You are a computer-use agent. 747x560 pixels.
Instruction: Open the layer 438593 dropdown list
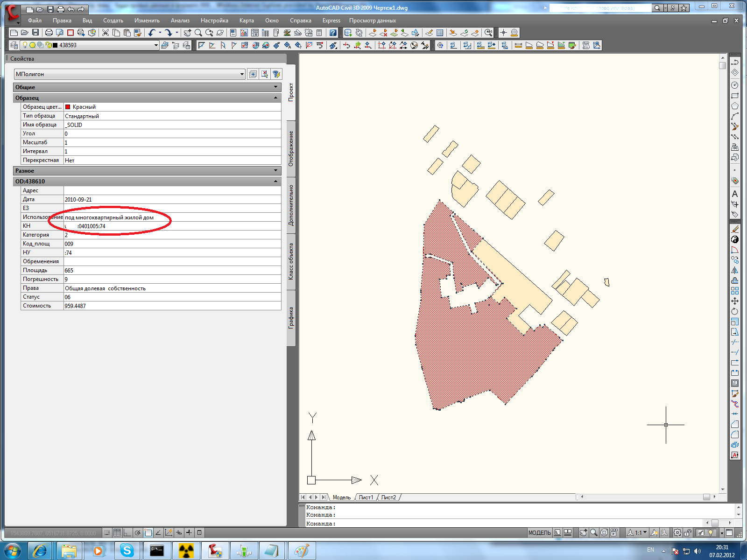click(x=156, y=45)
